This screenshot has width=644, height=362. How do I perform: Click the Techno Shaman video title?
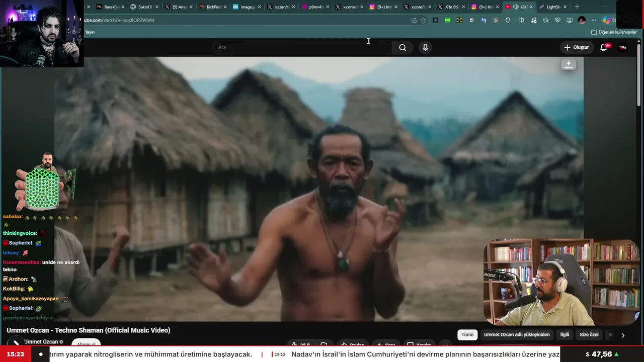pos(89,330)
